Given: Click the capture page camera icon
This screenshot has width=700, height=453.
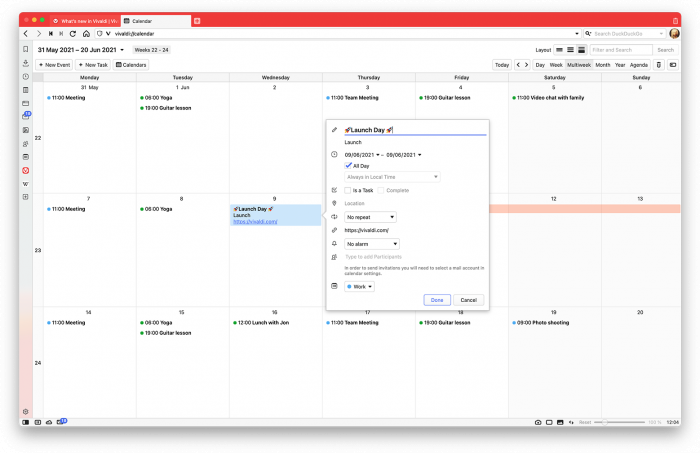Looking at the screenshot, I should click(x=538, y=422).
